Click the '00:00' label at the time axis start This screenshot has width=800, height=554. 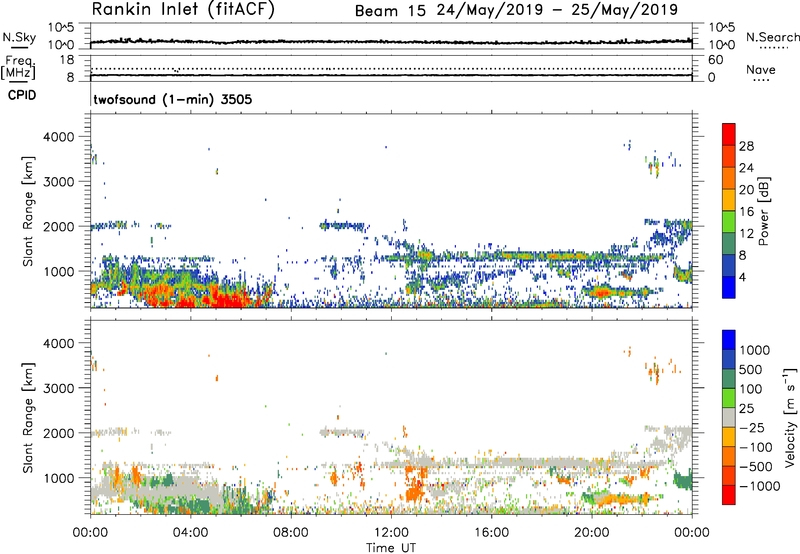click(90, 533)
